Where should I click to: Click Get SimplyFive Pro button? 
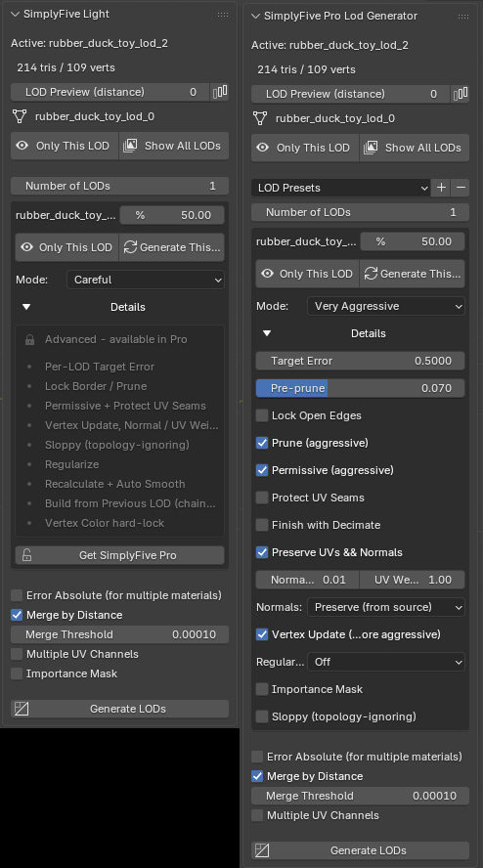119,555
